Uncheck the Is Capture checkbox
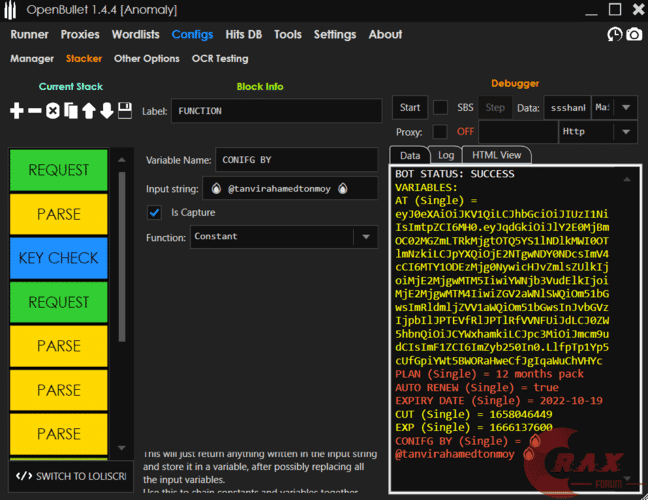The width and height of the screenshot is (648, 500). [154, 212]
